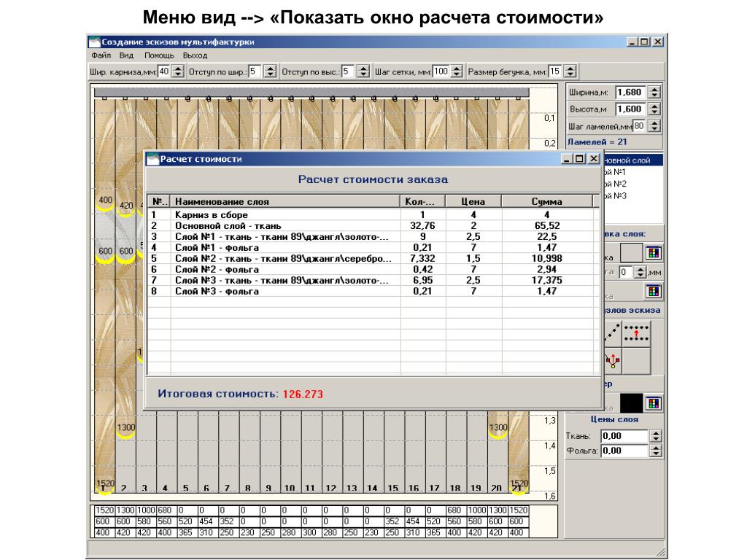Click the black color swatch
Viewport: 747px width, 560px height.
(x=631, y=403)
